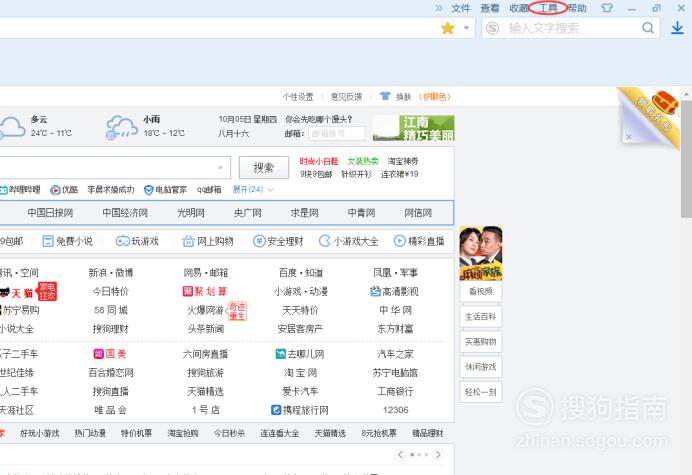
Task: Open 个性设置 link
Action: click(298, 97)
